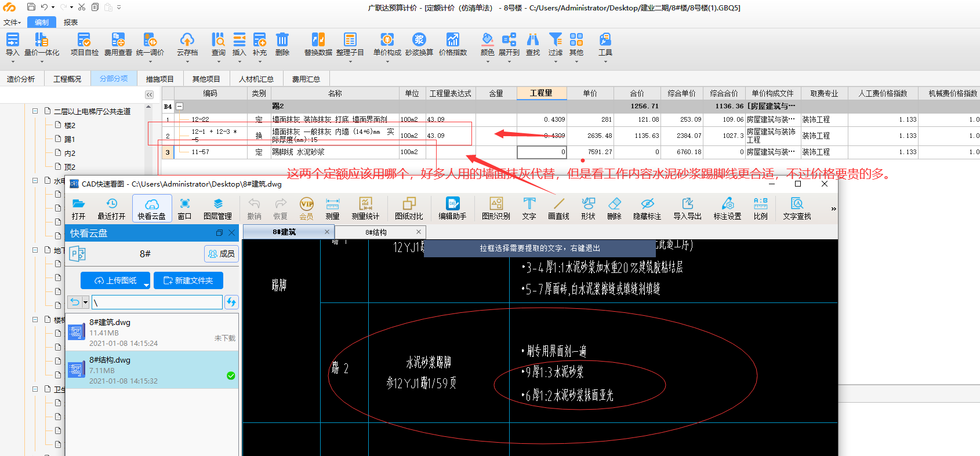Image resolution: width=980 pixels, height=456 pixels.
Task: Click the 工程量 column header
Action: [x=542, y=93]
